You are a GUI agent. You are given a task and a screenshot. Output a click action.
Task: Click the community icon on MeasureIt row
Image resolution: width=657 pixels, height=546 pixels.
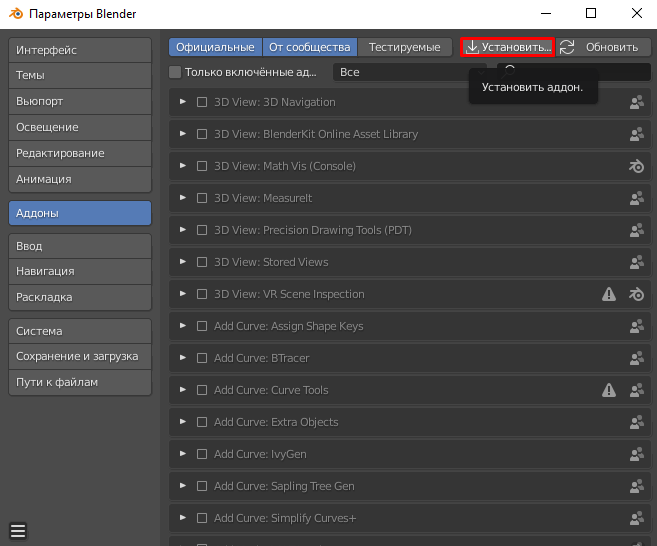tap(636, 198)
